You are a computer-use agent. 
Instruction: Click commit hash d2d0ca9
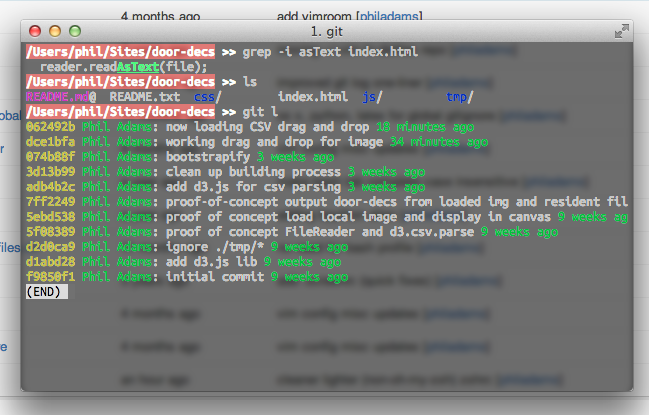pos(50,247)
